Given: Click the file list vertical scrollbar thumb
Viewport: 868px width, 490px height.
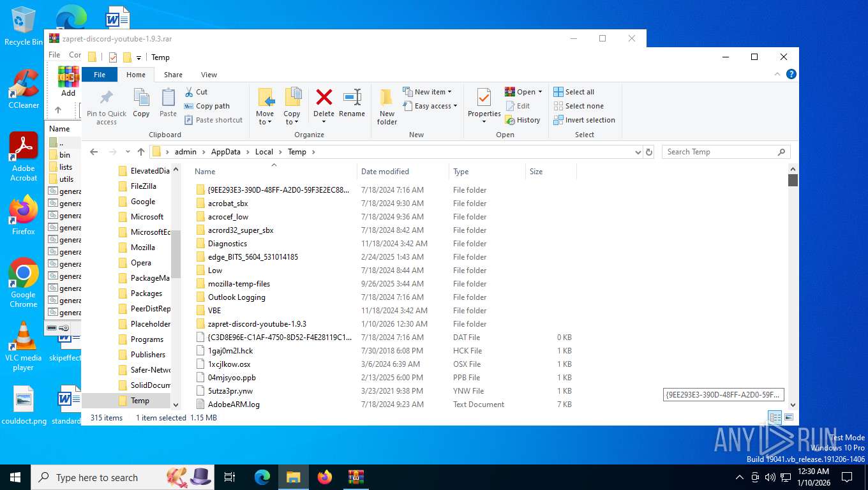Looking at the screenshot, I should click(793, 180).
